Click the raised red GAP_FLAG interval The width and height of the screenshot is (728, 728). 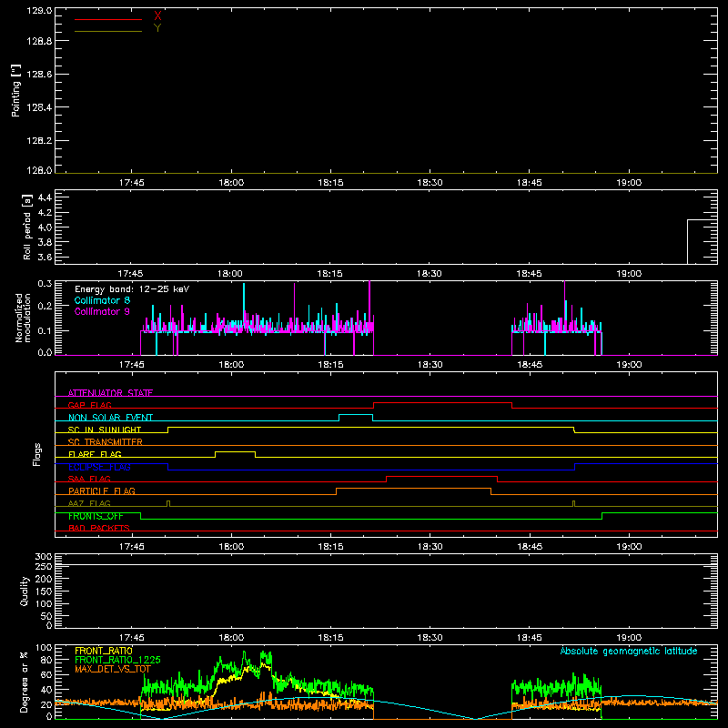coord(442,403)
